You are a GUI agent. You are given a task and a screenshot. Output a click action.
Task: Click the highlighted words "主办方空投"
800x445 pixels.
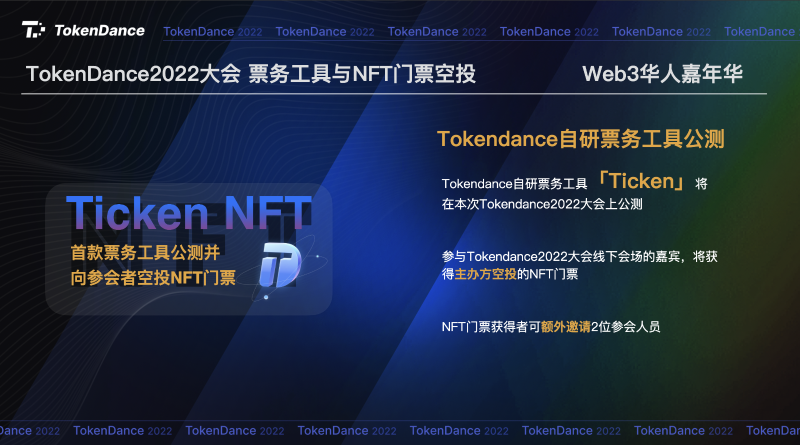[485, 274]
